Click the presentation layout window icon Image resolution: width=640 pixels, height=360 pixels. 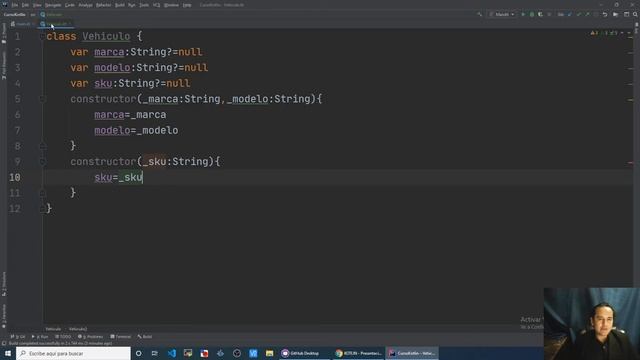[x=627, y=14]
